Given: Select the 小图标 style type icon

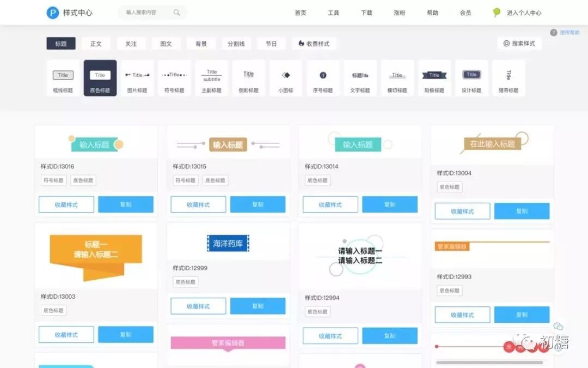Looking at the screenshot, I should (x=286, y=78).
